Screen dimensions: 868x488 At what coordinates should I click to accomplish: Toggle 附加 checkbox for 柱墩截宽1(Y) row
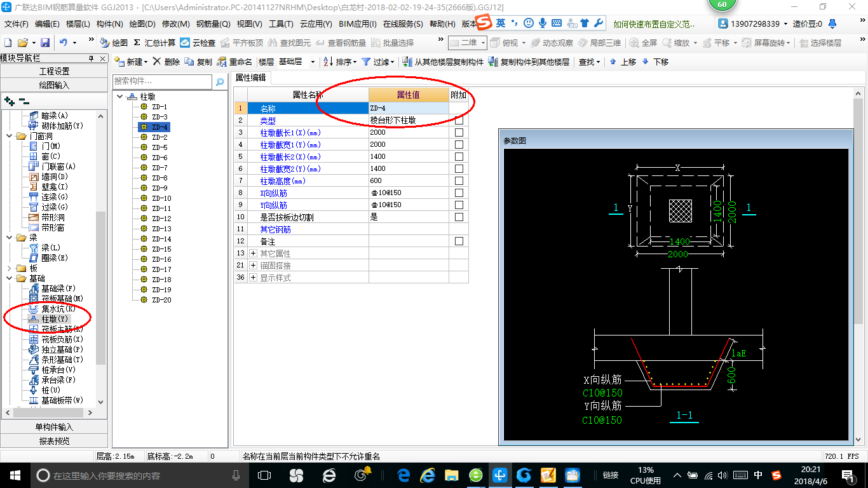[459, 144]
